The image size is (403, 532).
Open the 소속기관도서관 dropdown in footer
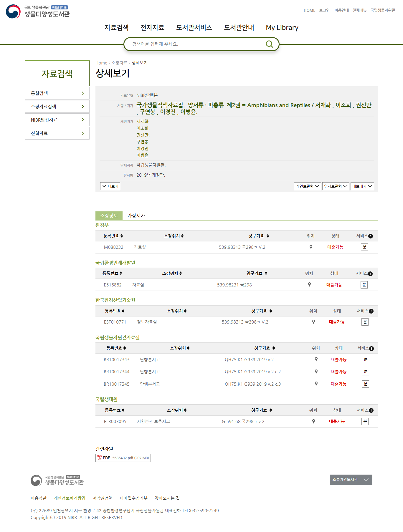pyautogui.click(x=351, y=480)
